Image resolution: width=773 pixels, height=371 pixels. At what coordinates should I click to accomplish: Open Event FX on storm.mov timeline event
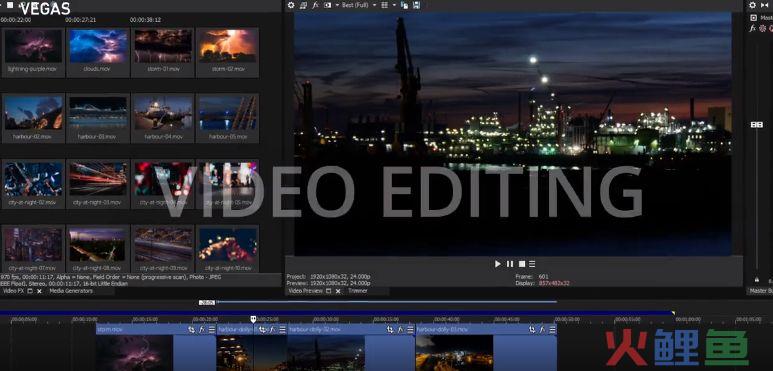click(202, 330)
